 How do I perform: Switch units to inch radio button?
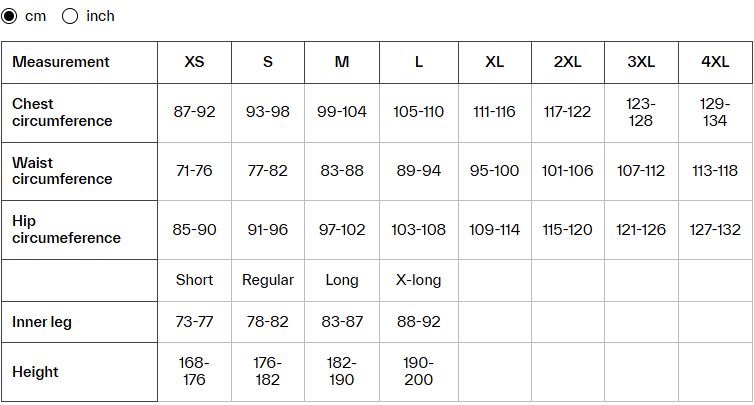click(71, 16)
